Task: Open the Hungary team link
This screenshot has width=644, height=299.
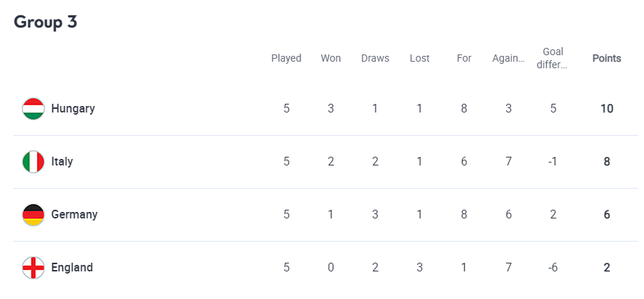Action: (x=73, y=109)
